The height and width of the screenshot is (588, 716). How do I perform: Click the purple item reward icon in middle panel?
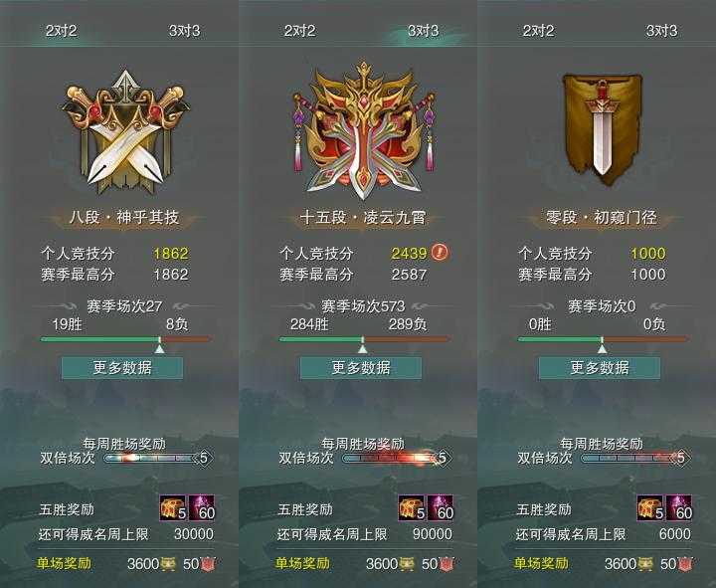click(441, 508)
